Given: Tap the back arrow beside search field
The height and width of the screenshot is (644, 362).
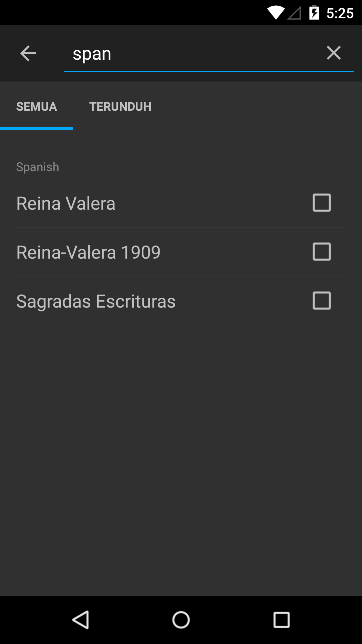Looking at the screenshot, I should point(28,53).
